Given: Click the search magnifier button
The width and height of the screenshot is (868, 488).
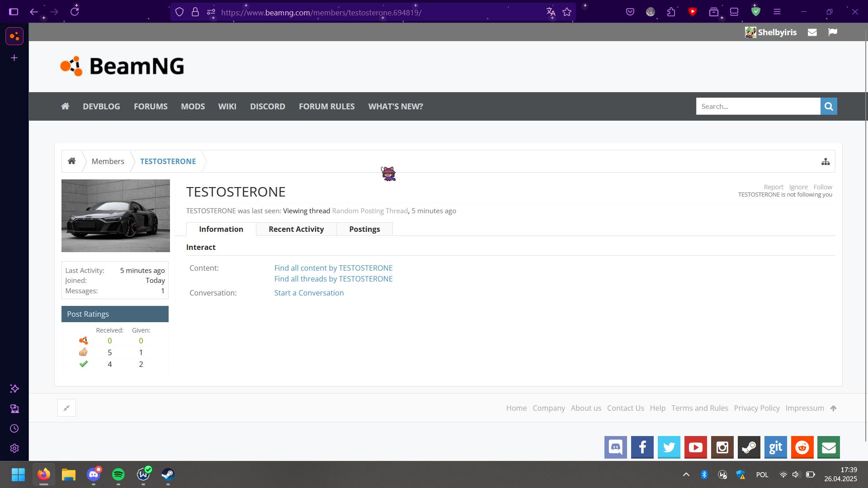Looking at the screenshot, I should pos(829,106).
